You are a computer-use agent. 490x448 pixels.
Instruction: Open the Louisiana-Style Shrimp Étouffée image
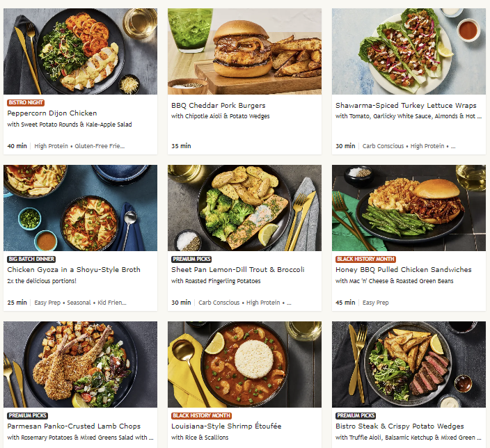[244, 365]
